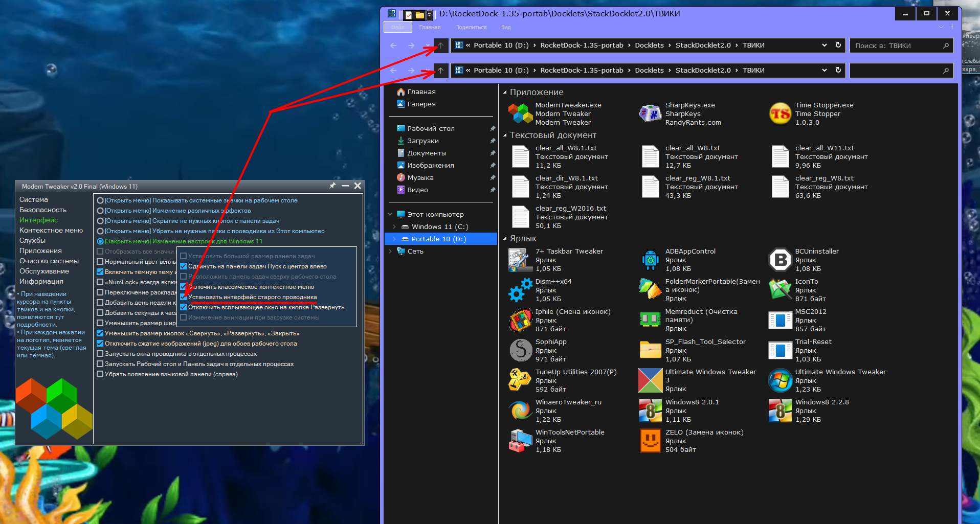Screen dimensions: 980x524
Task: Click refresh button in upper address bar
Action: click(838, 45)
